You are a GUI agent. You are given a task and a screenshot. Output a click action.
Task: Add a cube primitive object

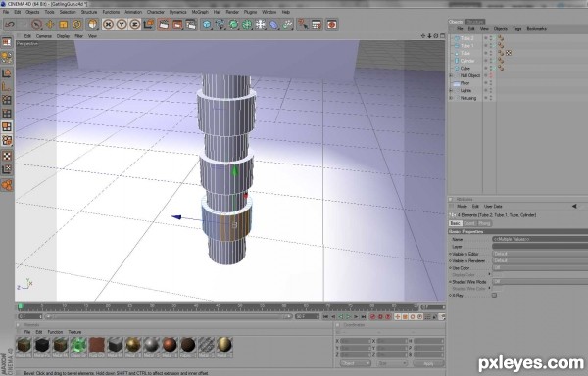click(x=207, y=24)
